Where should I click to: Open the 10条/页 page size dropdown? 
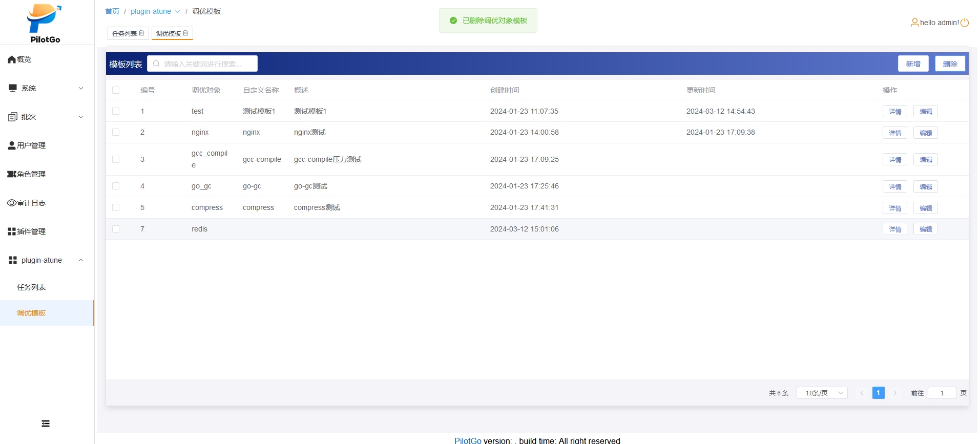coord(822,393)
